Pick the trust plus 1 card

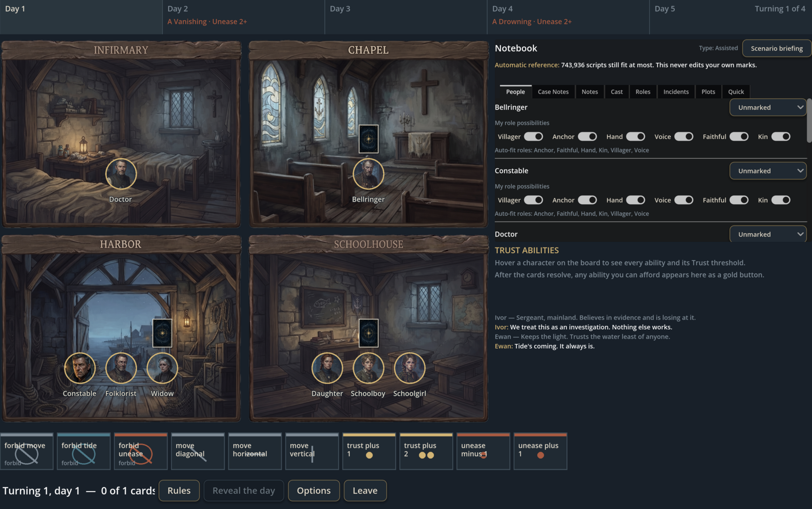(x=369, y=451)
